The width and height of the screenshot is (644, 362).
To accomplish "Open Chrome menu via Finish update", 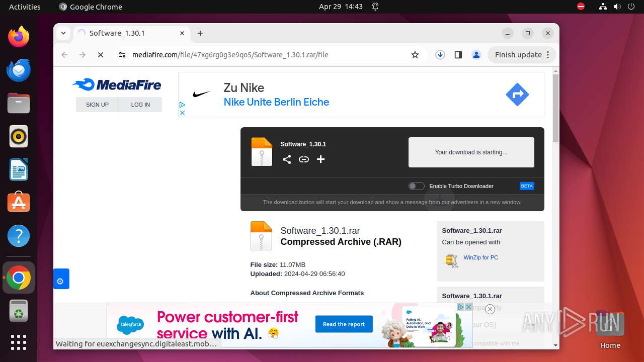I will point(522,55).
